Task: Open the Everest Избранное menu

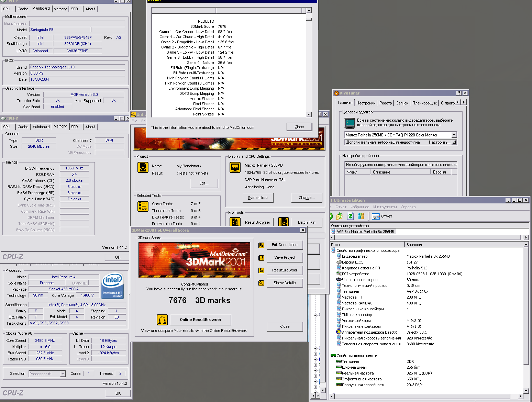Action: tap(360, 207)
